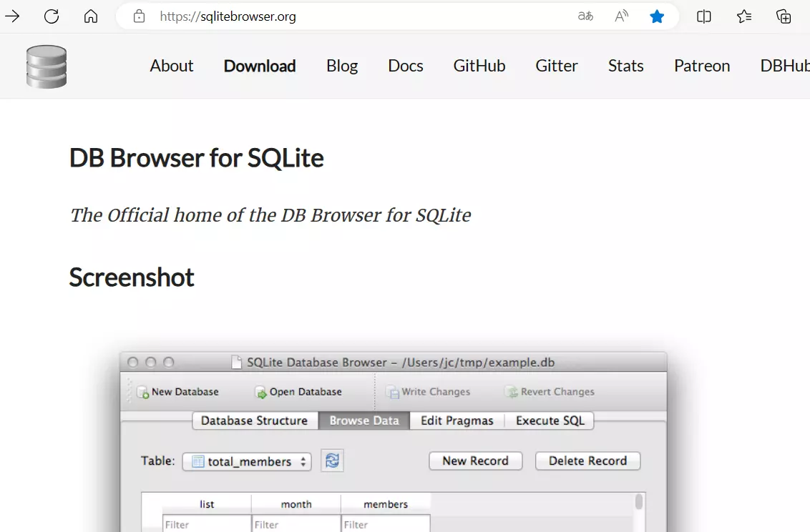
Task: Click Open Database in the screenshot
Action: pyautogui.click(x=298, y=392)
